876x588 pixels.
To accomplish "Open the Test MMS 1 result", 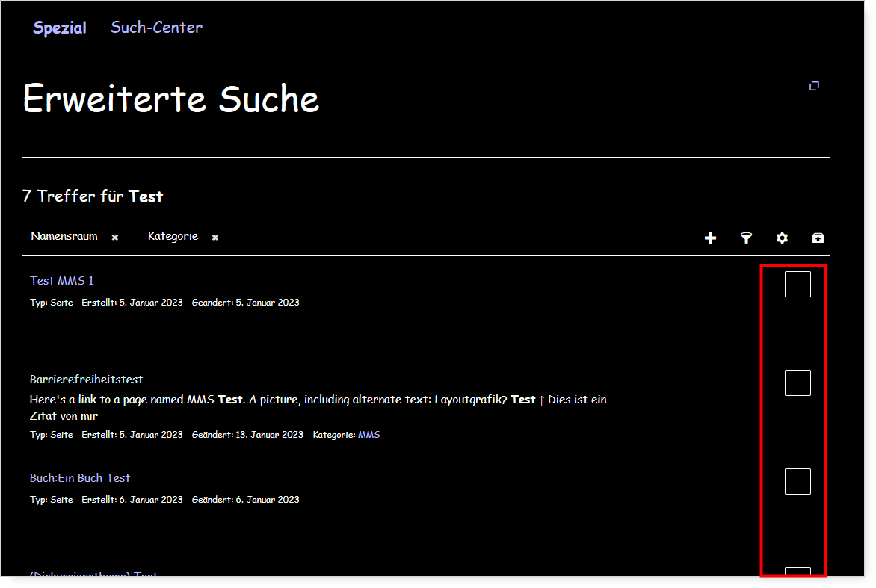I will click(x=61, y=281).
